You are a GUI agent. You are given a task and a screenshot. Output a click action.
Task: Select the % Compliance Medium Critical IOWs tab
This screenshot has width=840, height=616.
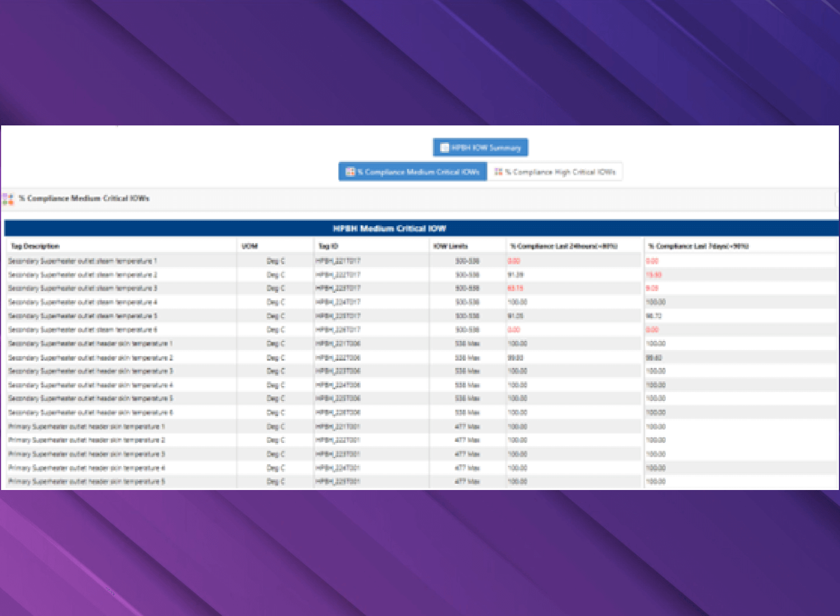pos(413,172)
